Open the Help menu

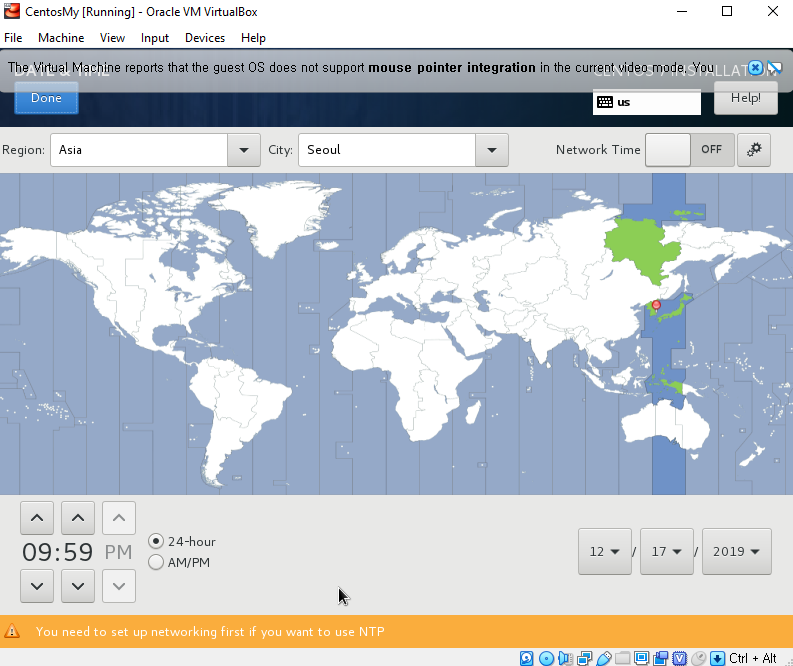253,38
